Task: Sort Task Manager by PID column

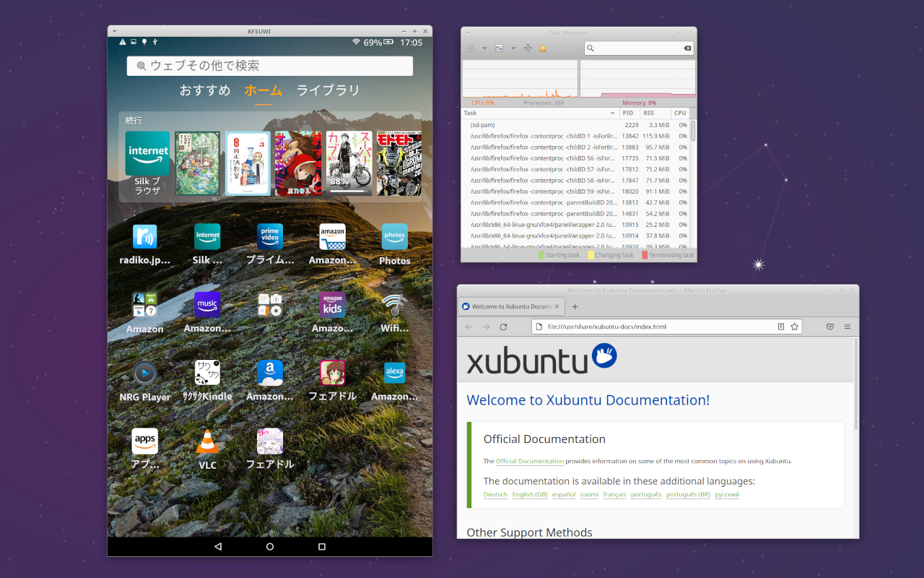Action: click(x=630, y=113)
